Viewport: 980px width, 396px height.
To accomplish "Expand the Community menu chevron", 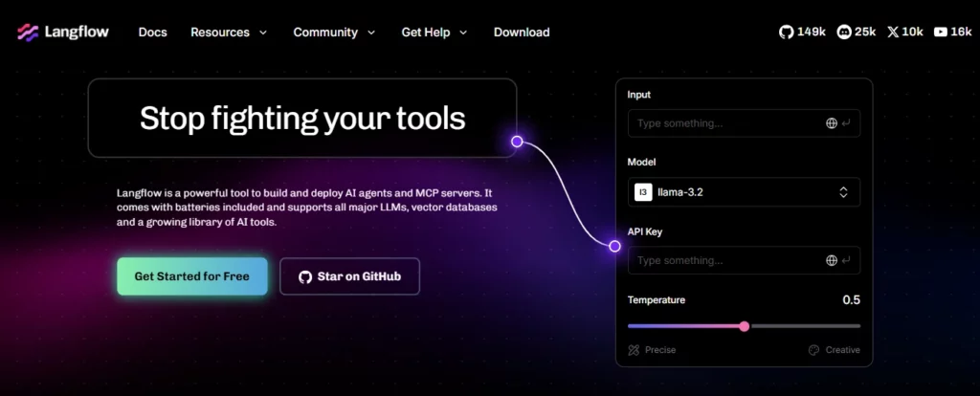I will pyautogui.click(x=371, y=33).
